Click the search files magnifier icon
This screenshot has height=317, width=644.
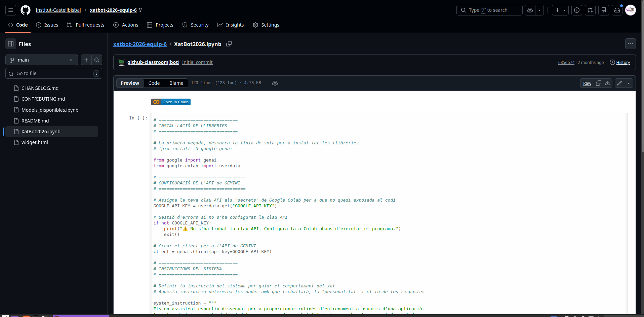coord(97,60)
